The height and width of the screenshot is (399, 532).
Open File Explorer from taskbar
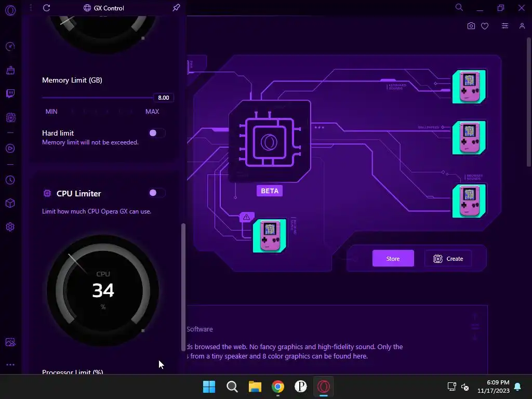(x=255, y=387)
